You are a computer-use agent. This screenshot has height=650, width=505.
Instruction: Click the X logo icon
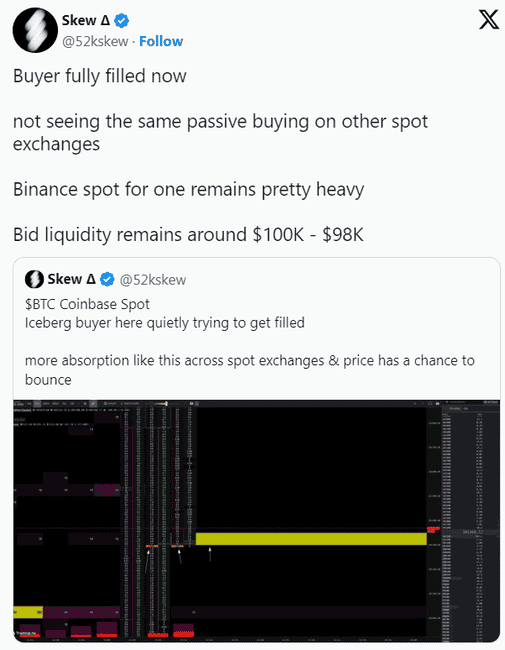489,19
